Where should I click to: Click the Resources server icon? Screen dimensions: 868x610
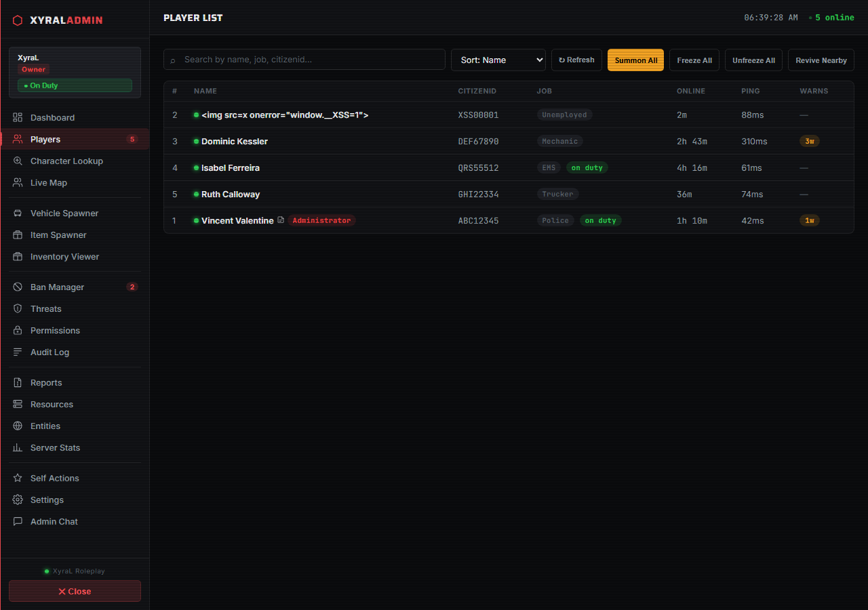18,404
